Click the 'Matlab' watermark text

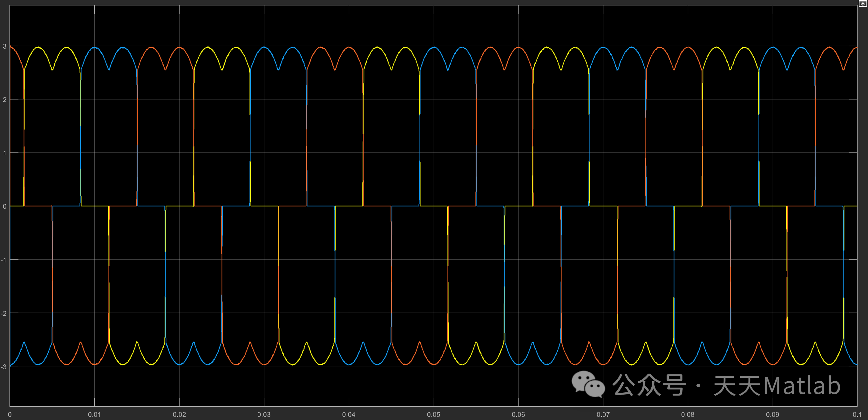pyautogui.click(x=802, y=385)
